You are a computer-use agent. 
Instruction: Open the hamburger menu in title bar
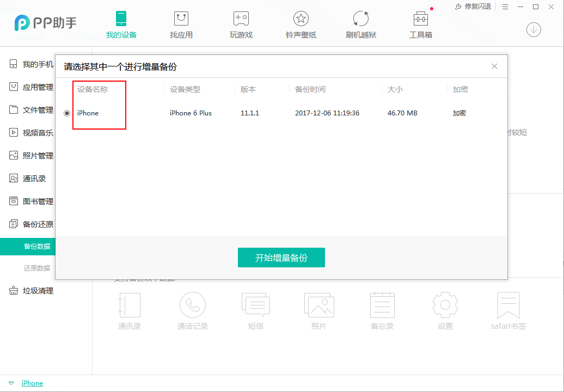pyautogui.click(x=505, y=7)
